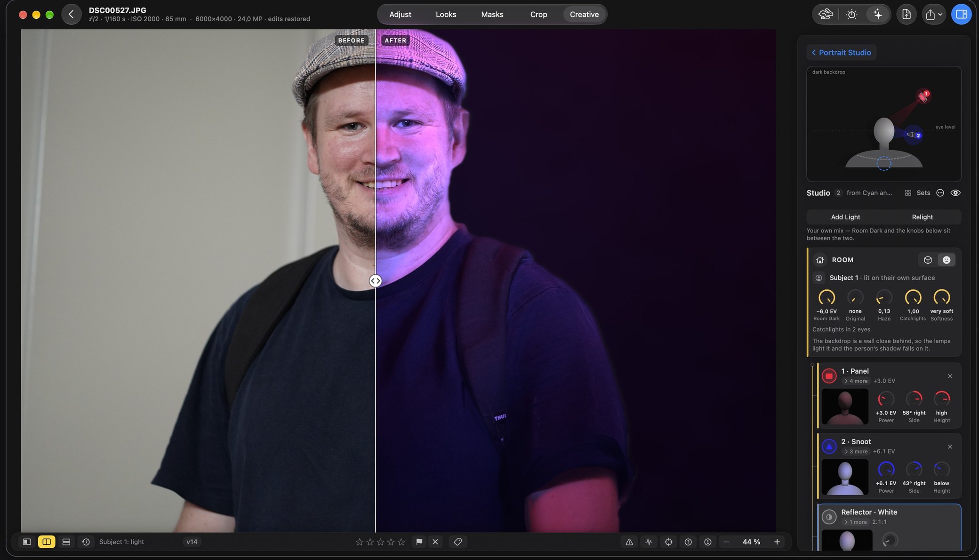The width and height of the screenshot is (979, 560).
Task: Go back with the top-left back arrow
Action: click(71, 14)
